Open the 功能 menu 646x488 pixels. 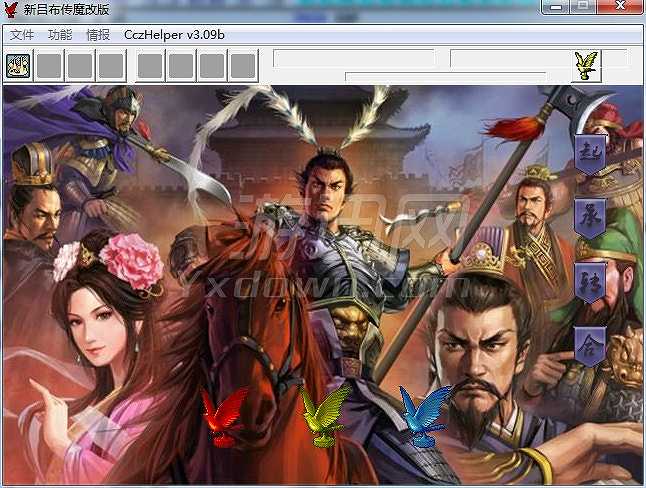pos(60,35)
